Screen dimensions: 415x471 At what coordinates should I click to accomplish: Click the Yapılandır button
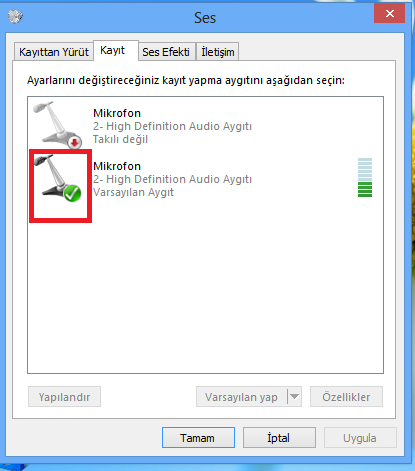(64, 397)
